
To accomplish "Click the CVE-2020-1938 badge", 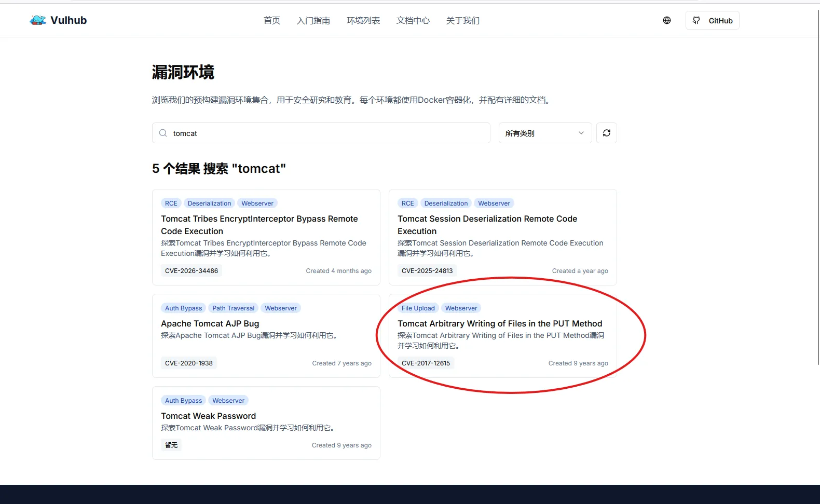I will pyautogui.click(x=189, y=363).
